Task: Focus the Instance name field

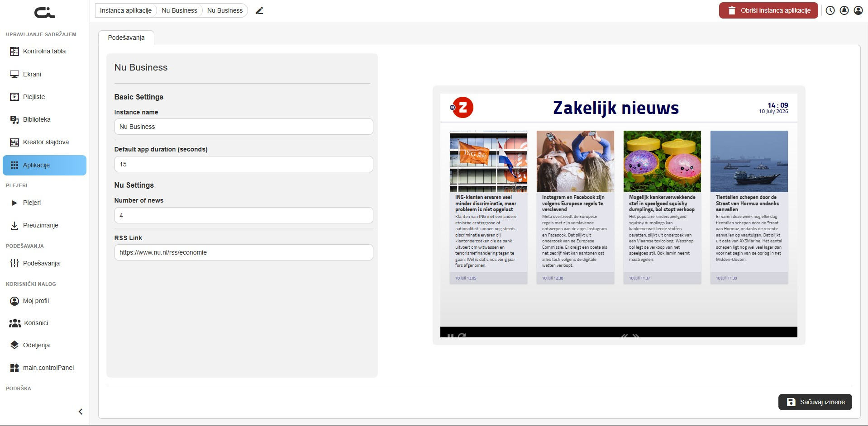Action: coord(243,127)
